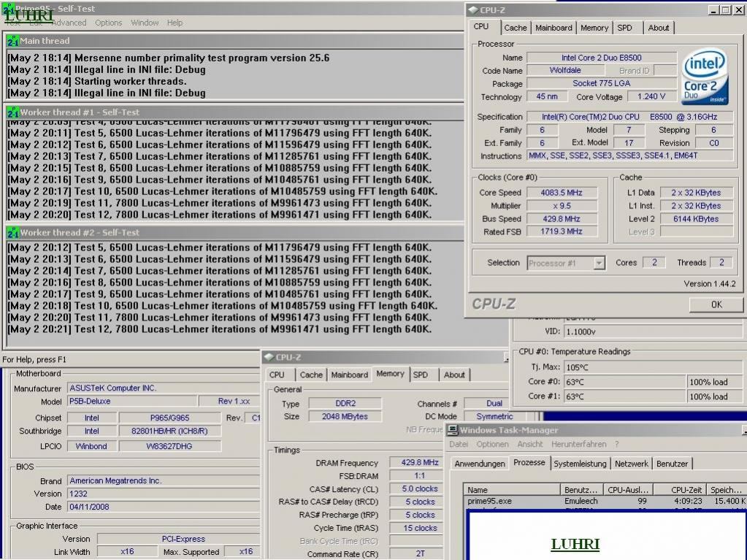Select the SPD tab in lower CPU-Z window
Screen dimensions: 747x560
coord(421,375)
